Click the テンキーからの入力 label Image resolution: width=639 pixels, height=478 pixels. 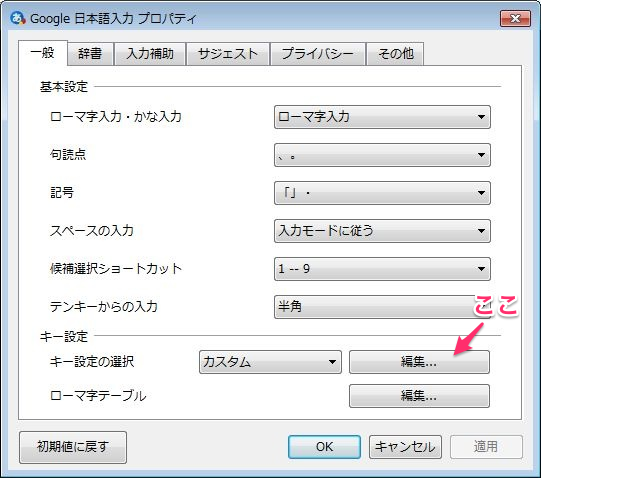104,306
